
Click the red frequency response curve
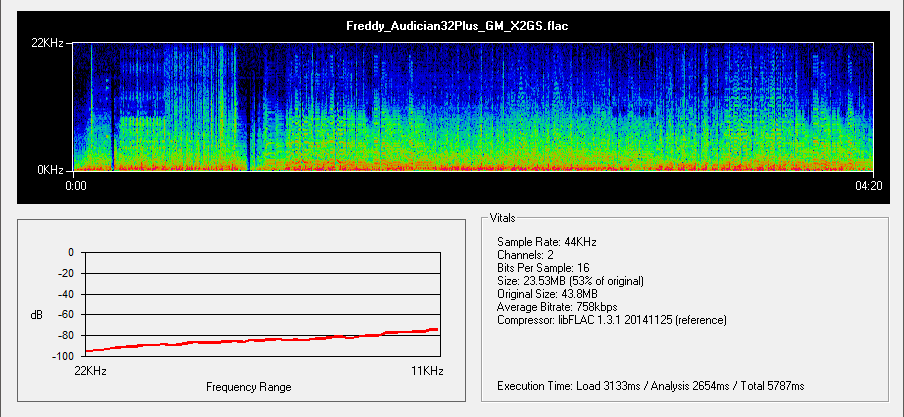point(263,341)
